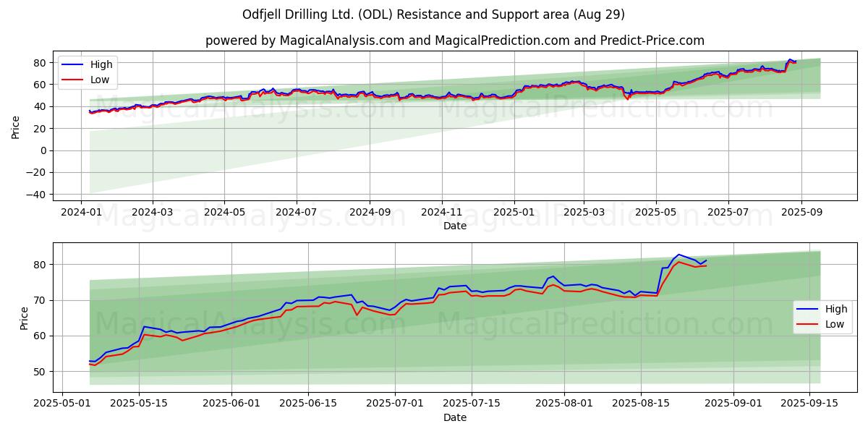The image size is (868, 434).
Task: Click the '2025-05-15' tick label
Action: pyautogui.click(x=140, y=404)
